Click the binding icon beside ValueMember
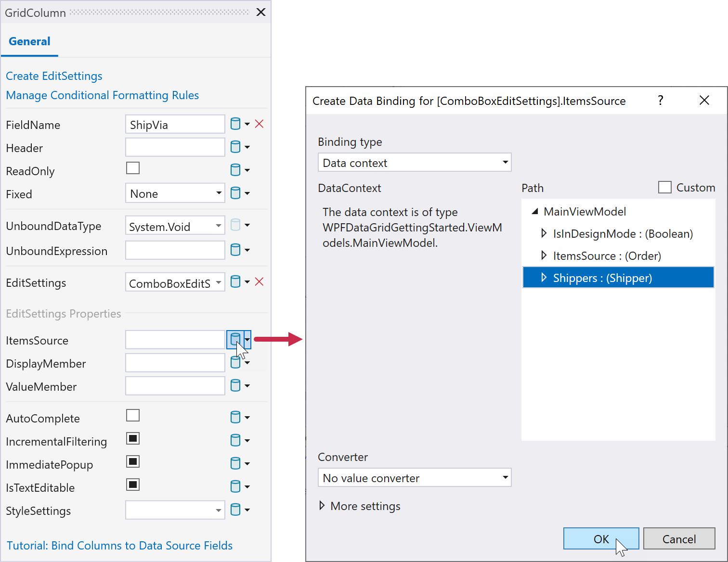This screenshot has height=562, width=728. (x=235, y=386)
